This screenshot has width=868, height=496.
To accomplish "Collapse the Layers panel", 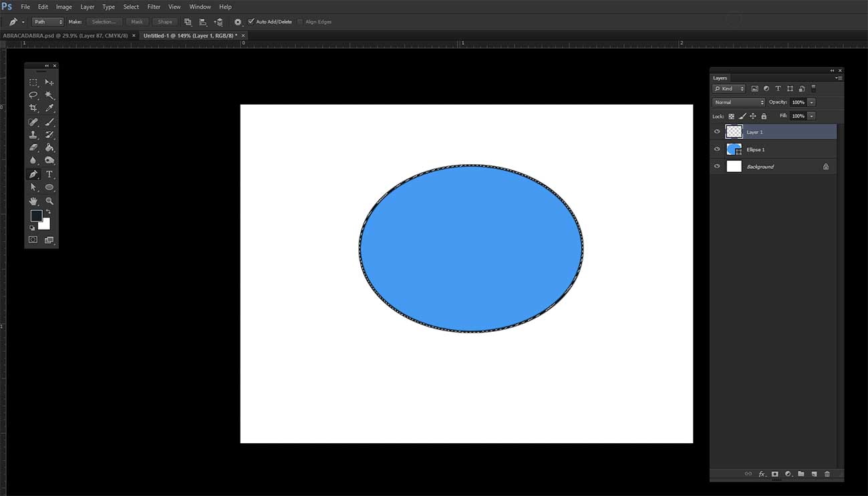I will 833,71.
